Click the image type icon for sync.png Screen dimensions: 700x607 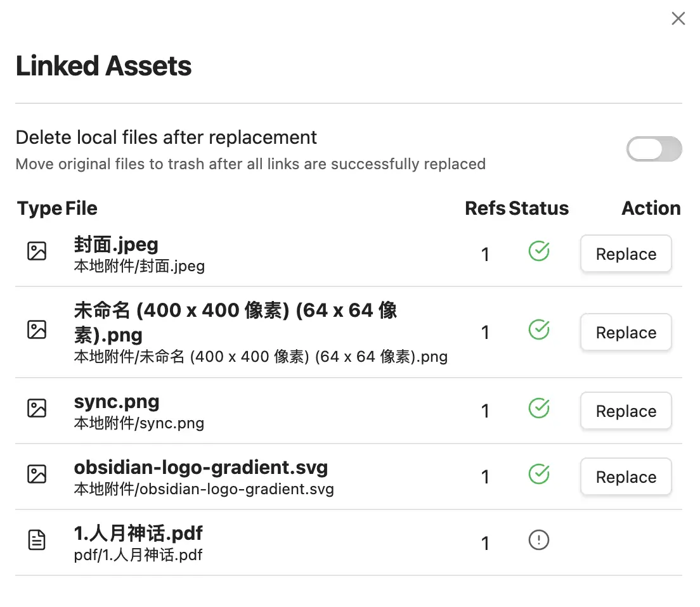point(37,408)
